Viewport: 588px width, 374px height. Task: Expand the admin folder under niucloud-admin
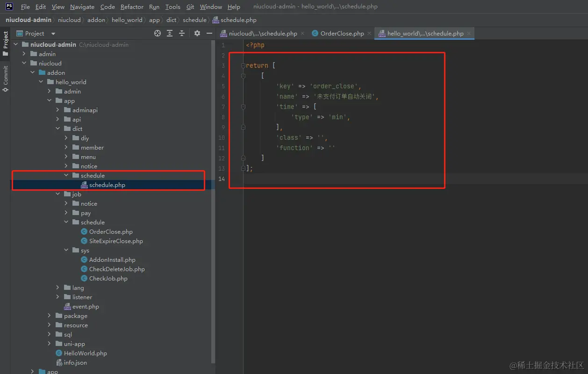(24, 54)
